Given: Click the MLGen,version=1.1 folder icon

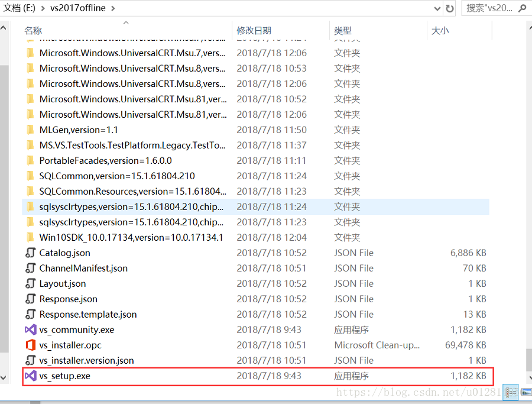Looking at the screenshot, I should pyautogui.click(x=31, y=130).
